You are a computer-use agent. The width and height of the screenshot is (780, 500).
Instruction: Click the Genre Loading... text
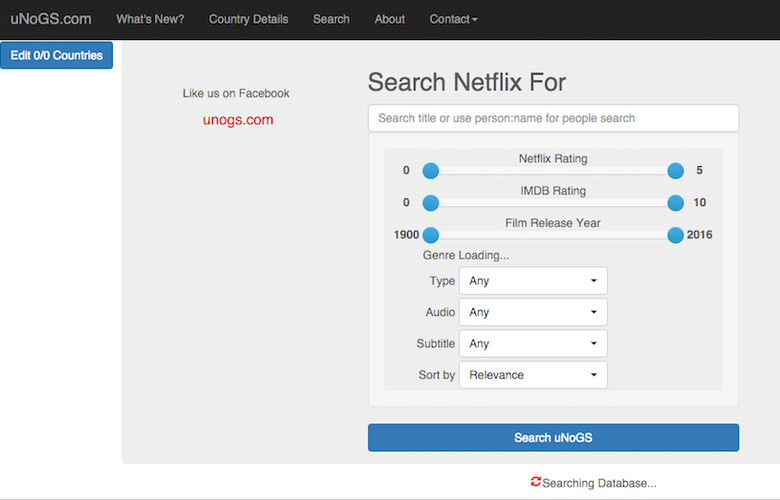[x=466, y=255]
